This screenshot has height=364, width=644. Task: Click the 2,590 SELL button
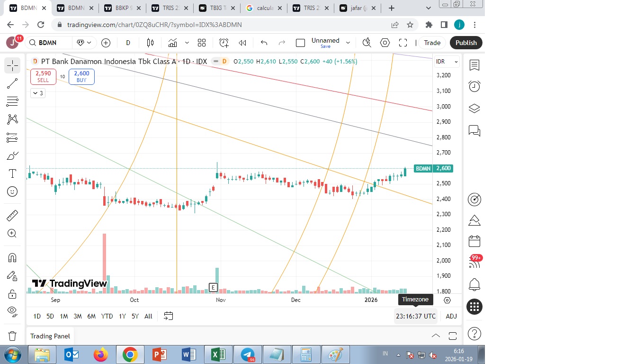pyautogui.click(x=43, y=76)
